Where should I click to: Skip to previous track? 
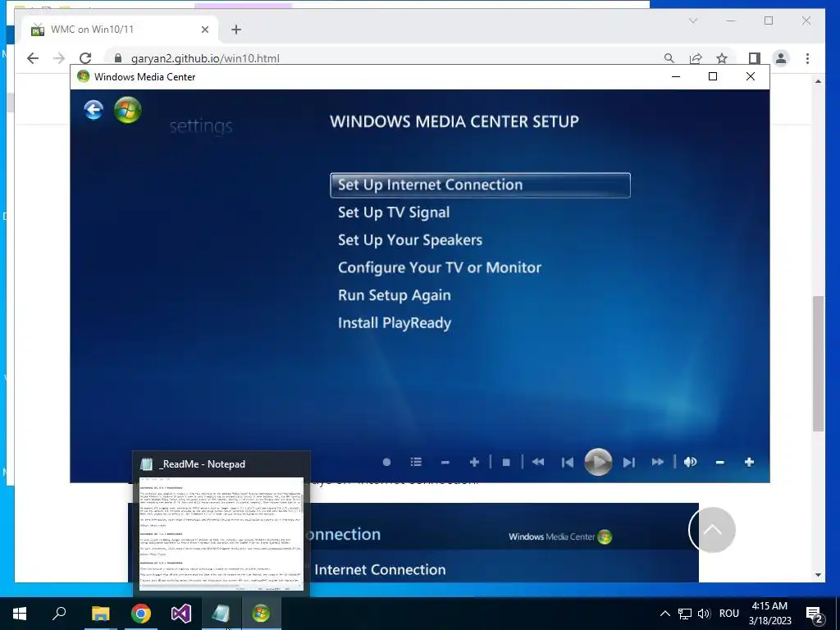tap(568, 463)
